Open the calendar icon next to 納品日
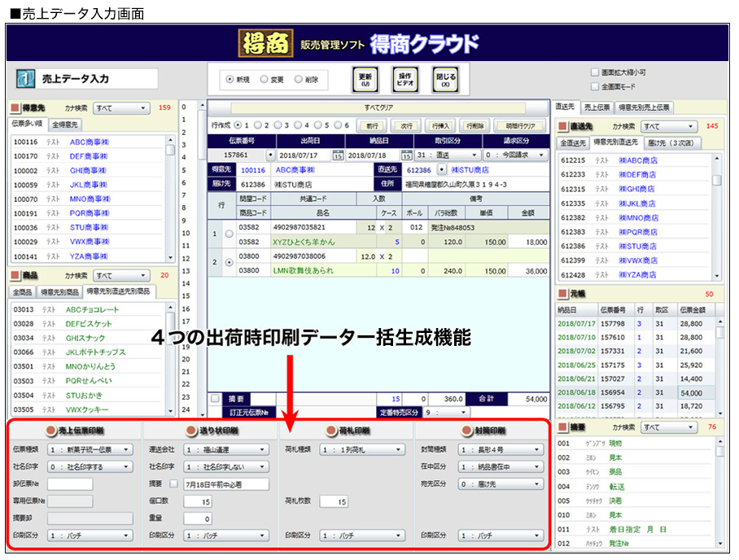739x560 pixels. point(406,155)
